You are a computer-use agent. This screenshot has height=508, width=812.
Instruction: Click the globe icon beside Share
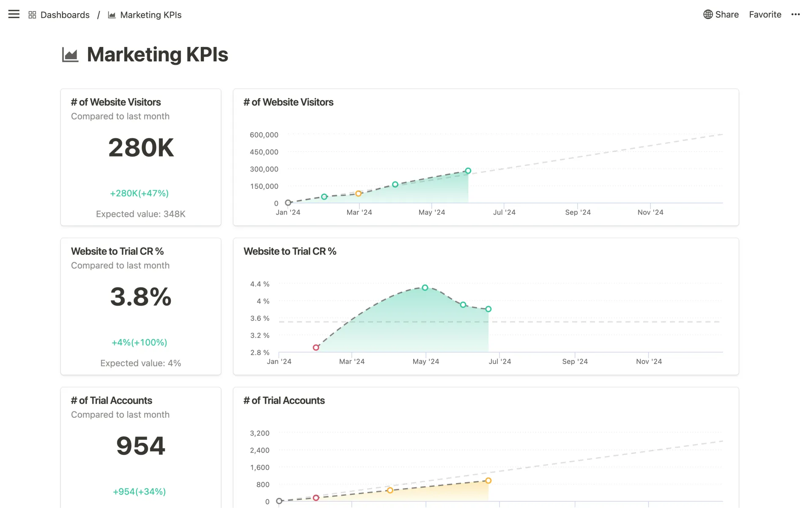(x=708, y=14)
